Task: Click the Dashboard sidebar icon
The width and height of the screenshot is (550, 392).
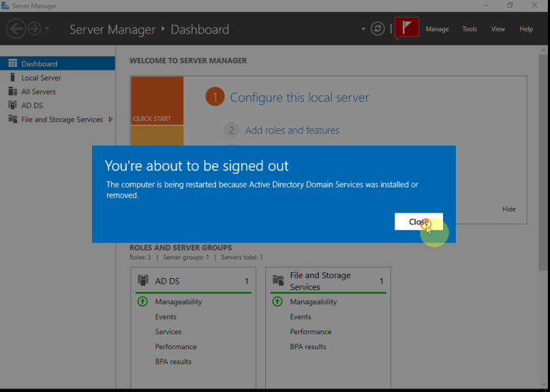Action: (13, 63)
